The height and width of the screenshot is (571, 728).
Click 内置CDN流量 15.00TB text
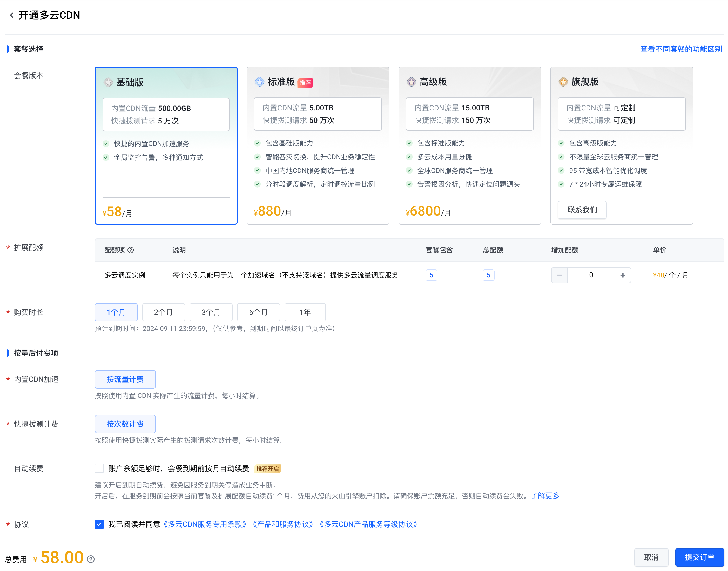452,108
